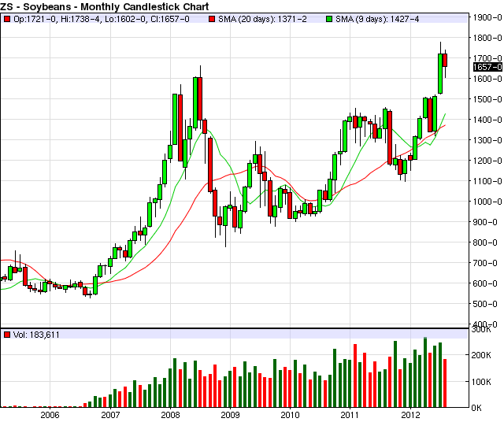The height and width of the screenshot is (422, 504).
Task: Click the 1800-0 price axis label
Action: pyautogui.click(x=487, y=38)
